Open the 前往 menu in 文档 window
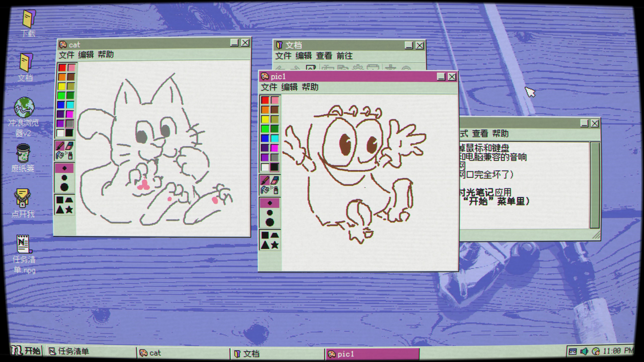The width and height of the screenshot is (644, 362). (x=345, y=56)
